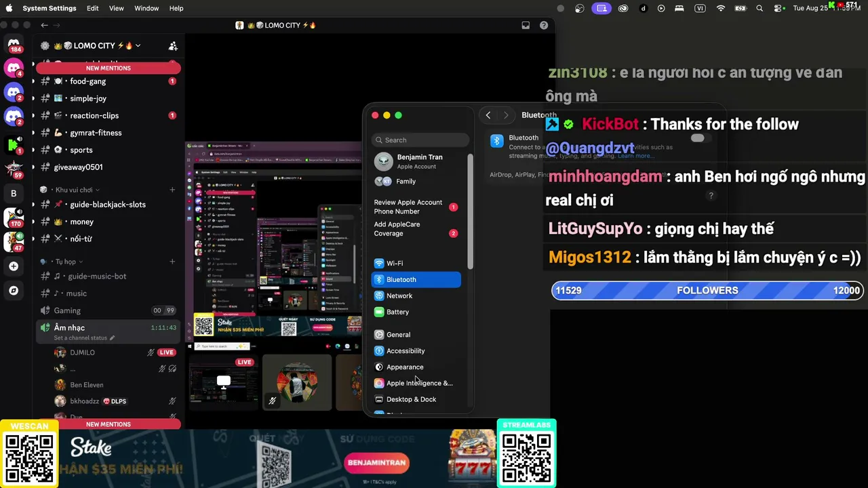Click the General gear icon in sidebar
Screen dimensions: 868x488
379,334
